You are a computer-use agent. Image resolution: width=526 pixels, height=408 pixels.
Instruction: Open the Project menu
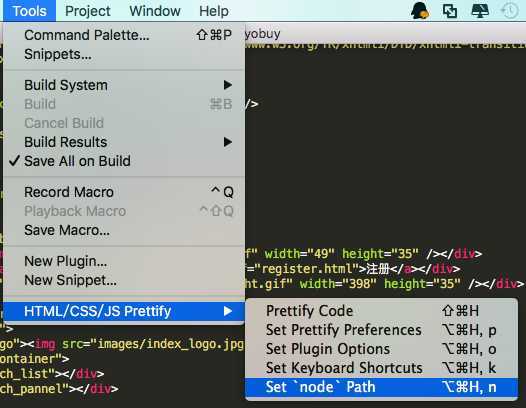coord(88,11)
